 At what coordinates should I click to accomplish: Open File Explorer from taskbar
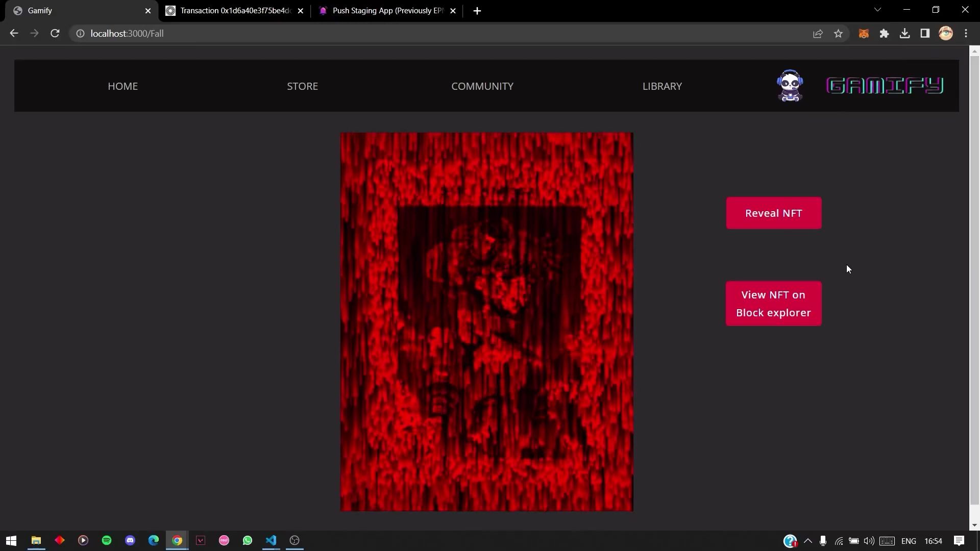(36, 541)
